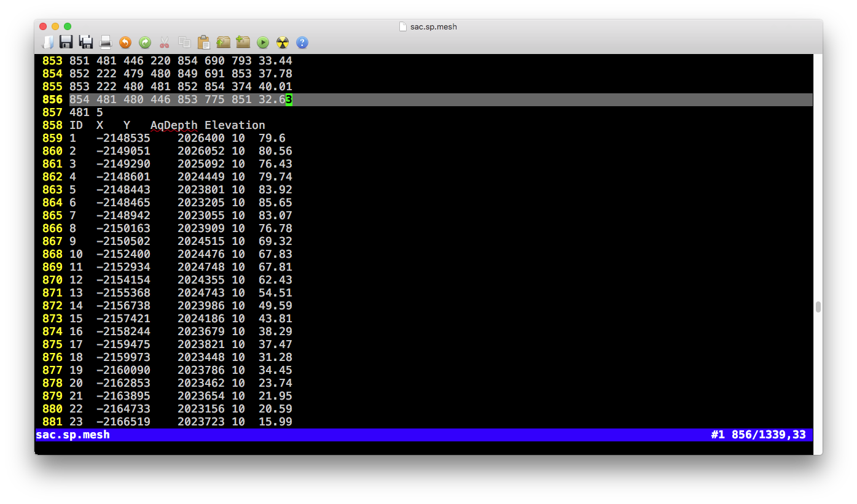Undo with the orange arrow icon
The width and height of the screenshot is (857, 504).
(125, 42)
